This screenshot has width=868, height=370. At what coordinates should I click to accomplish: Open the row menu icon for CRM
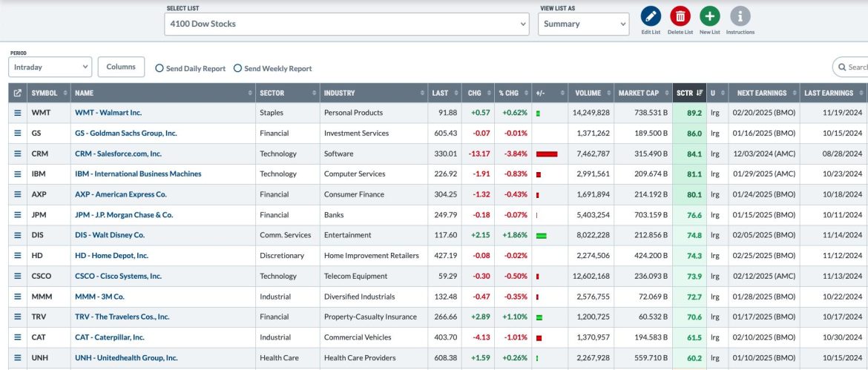[x=17, y=153]
